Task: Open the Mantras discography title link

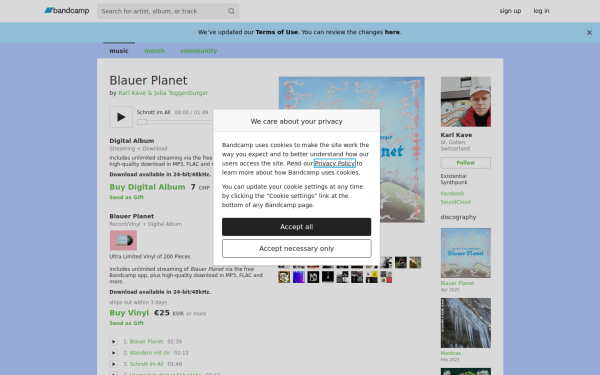Action: 450,353
